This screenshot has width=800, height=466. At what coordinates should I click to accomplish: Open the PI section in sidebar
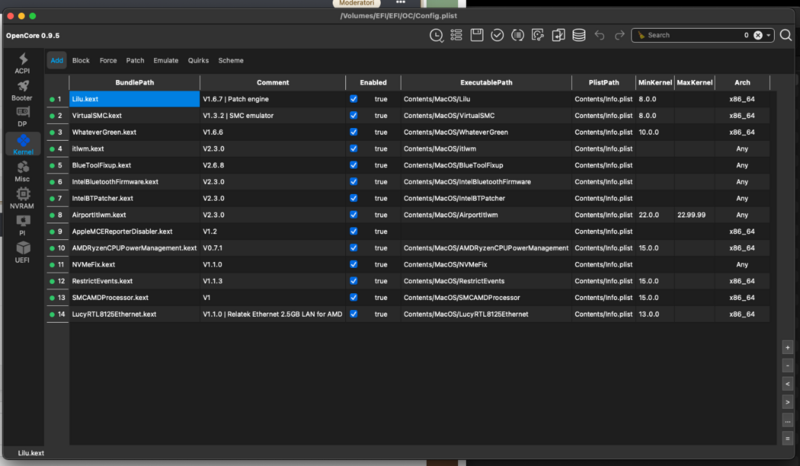(x=22, y=226)
